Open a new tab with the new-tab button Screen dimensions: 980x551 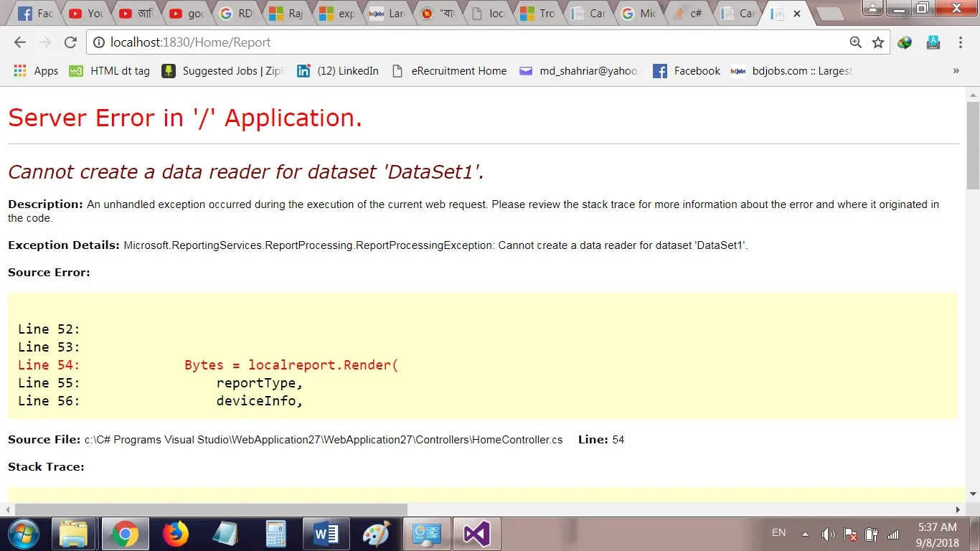click(x=829, y=14)
